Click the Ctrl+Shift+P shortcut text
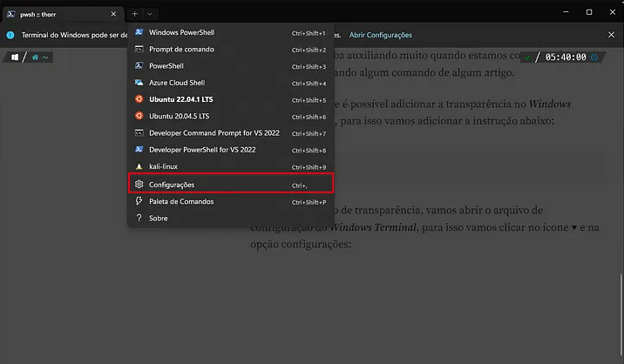Viewport: 624px width, 364px height. click(309, 203)
